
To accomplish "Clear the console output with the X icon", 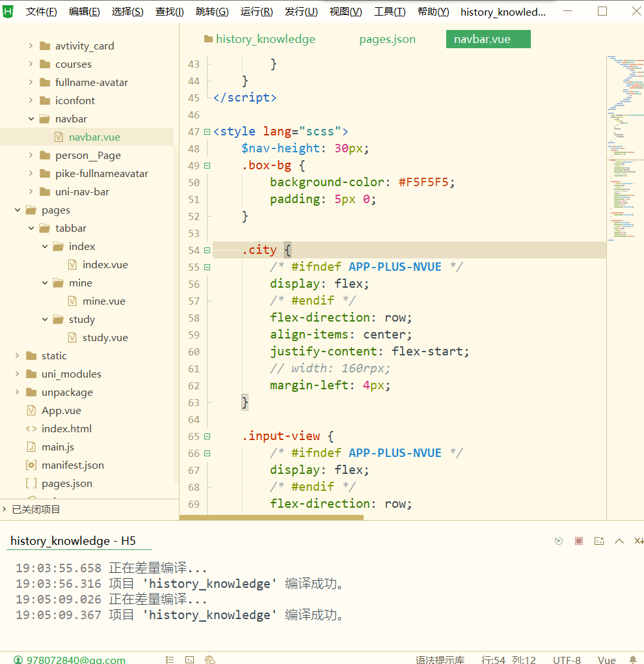I will [x=639, y=541].
